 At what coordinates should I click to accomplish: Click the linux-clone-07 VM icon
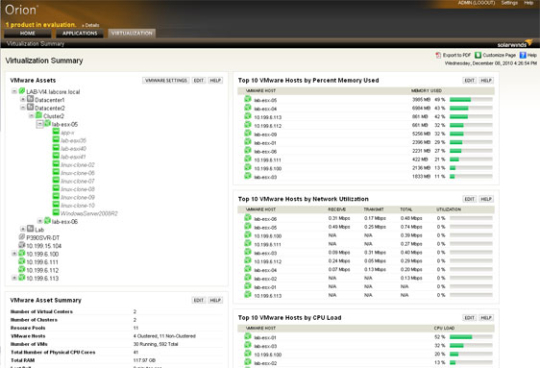click(56, 180)
